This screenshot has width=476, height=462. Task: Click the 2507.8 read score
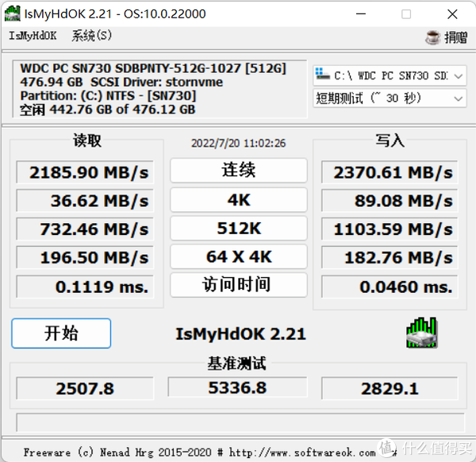(85, 388)
